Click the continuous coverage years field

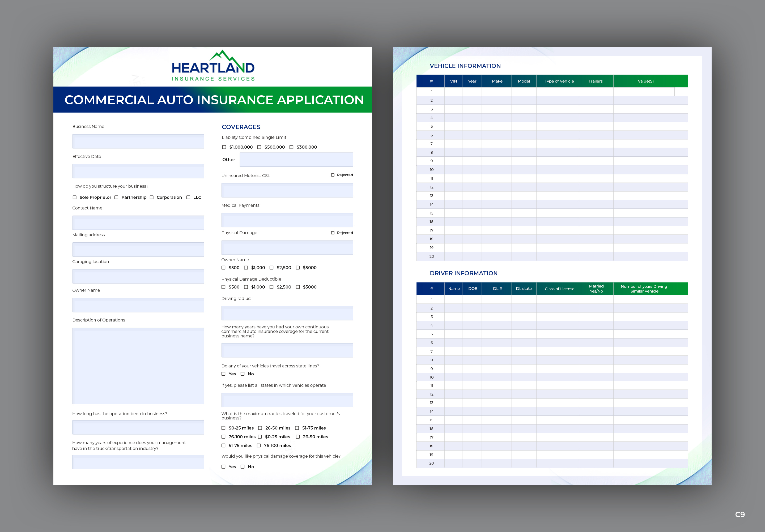click(287, 350)
